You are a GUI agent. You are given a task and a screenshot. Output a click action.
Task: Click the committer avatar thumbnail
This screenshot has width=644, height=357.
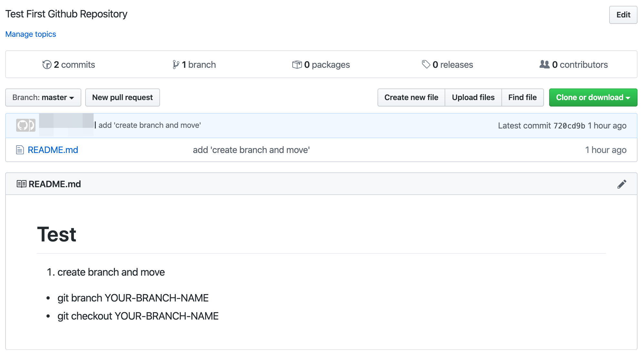click(x=25, y=125)
